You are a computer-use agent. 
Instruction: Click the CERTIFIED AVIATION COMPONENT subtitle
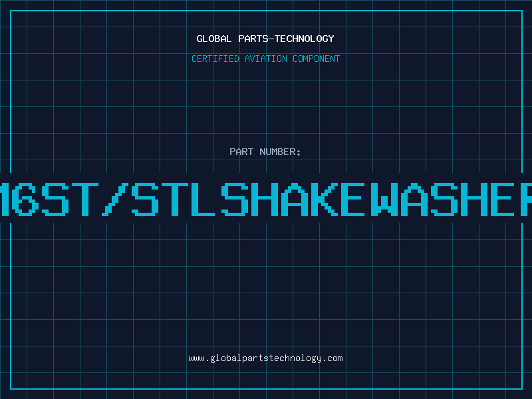click(x=265, y=59)
